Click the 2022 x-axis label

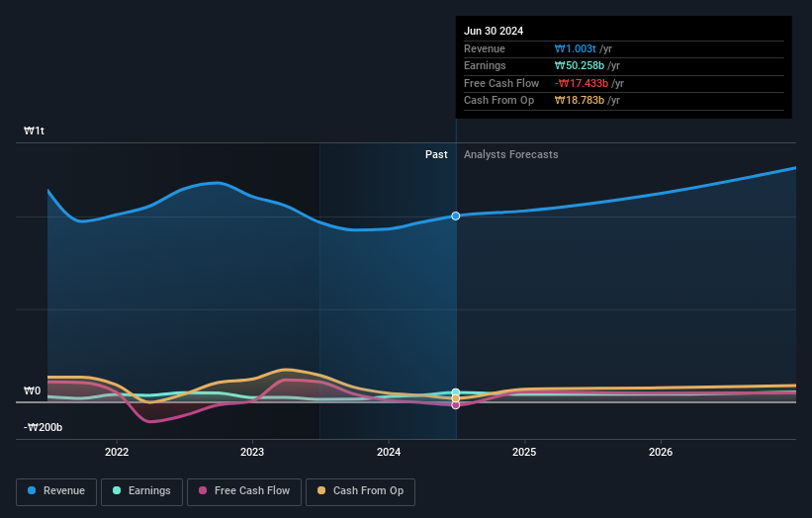pyautogui.click(x=117, y=452)
